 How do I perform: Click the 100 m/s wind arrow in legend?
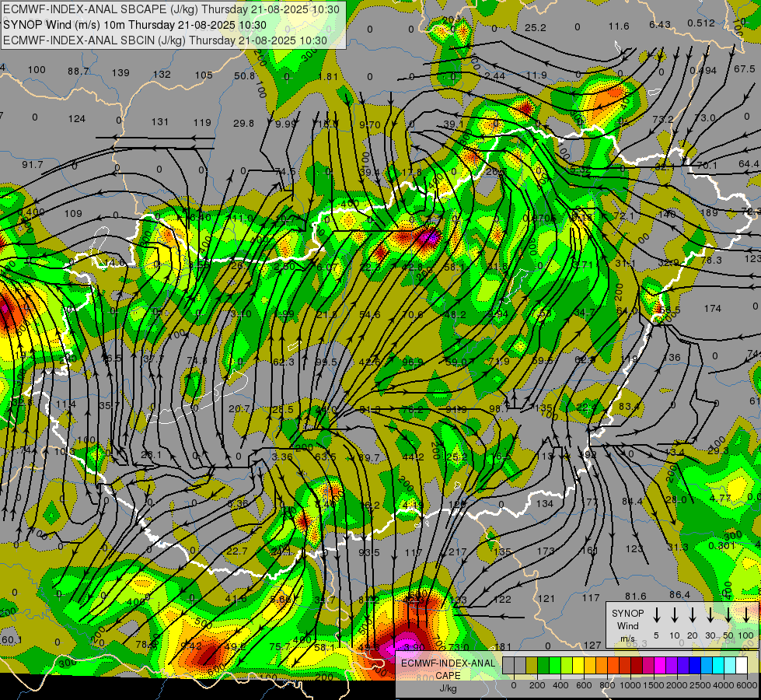pyautogui.click(x=746, y=614)
